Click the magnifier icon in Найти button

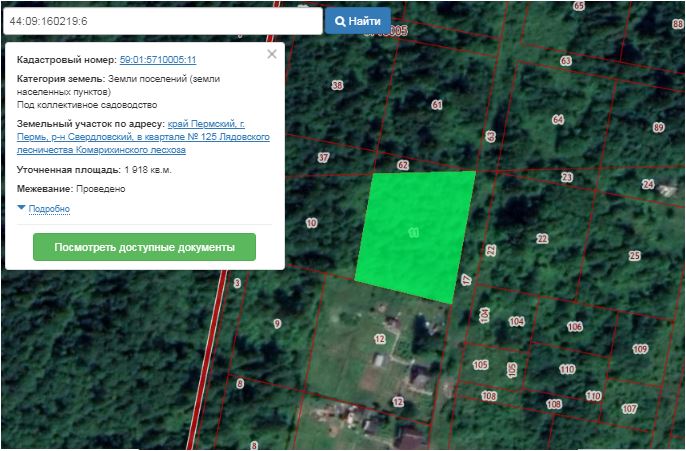[340, 20]
